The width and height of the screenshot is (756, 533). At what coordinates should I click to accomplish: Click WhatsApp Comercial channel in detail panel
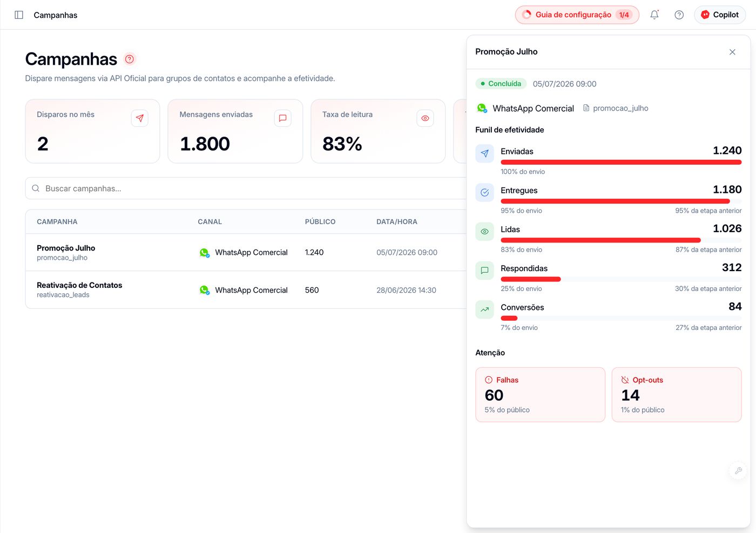pos(533,109)
